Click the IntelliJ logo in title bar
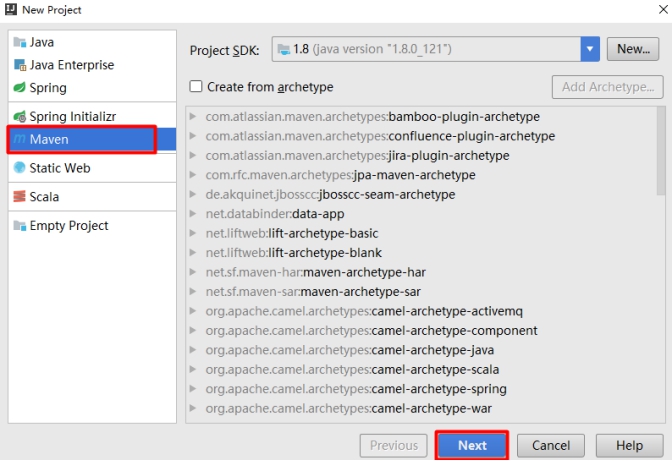The height and width of the screenshot is (461, 672). pyautogui.click(x=11, y=9)
